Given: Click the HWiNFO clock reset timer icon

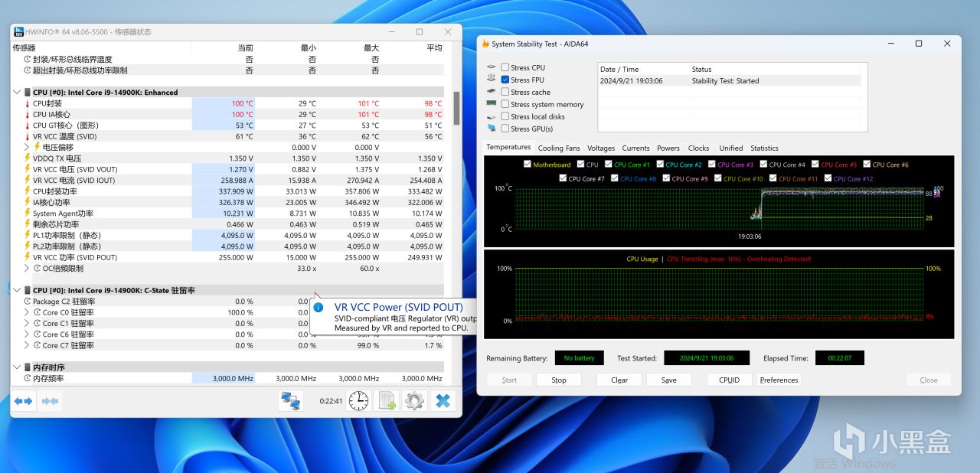Looking at the screenshot, I should pos(358,400).
